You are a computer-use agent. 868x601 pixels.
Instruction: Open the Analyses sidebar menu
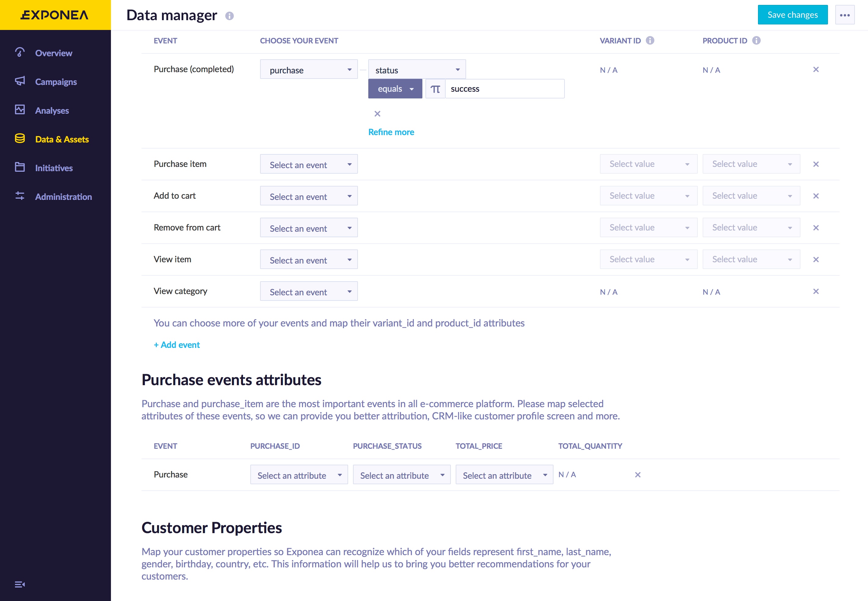coord(52,111)
